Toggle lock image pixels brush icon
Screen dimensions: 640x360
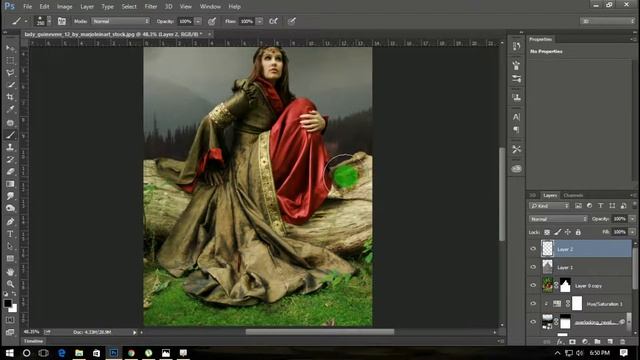pyautogui.click(x=558, y=232)
